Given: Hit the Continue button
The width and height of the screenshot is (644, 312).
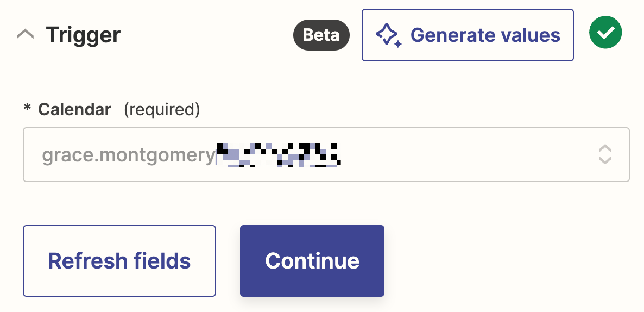Looking at the screenshot, I should click(312, 261).
